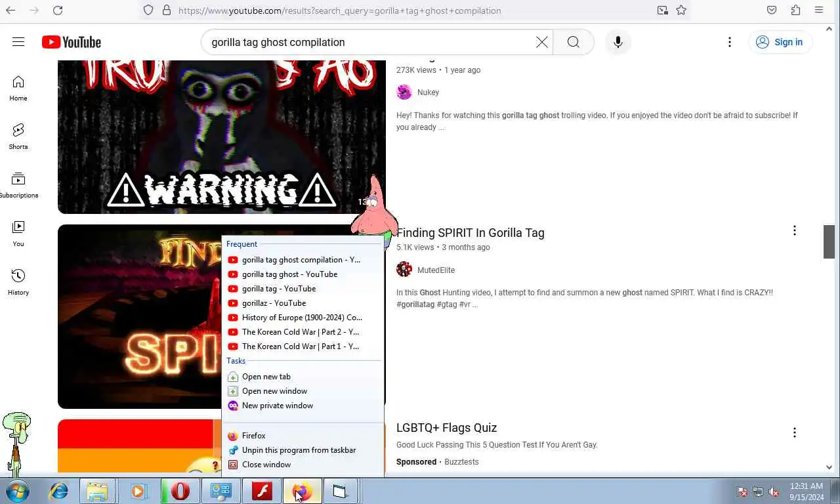840x504 pixels.
Task: Open YouTube settings three-dot menu
Action: coord(730,42)
